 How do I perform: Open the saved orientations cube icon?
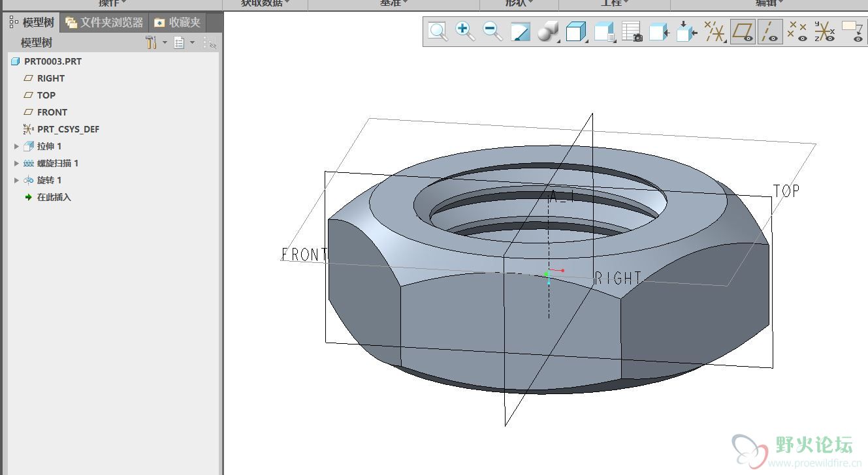(576, 31)
